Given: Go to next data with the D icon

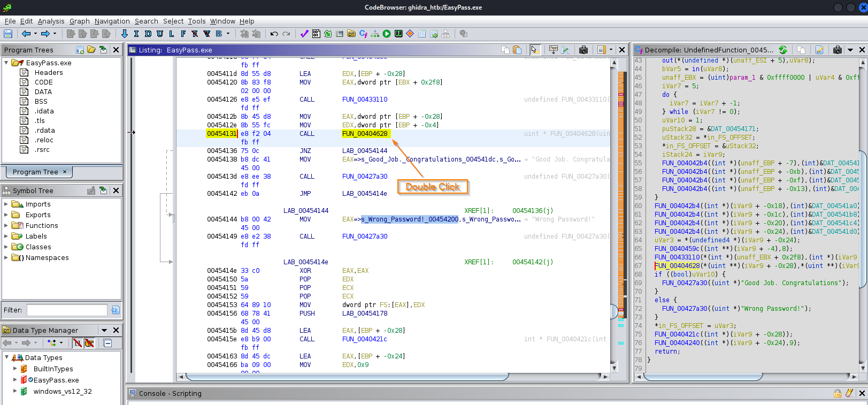Looking at the screenshot, I should point(148,34).
